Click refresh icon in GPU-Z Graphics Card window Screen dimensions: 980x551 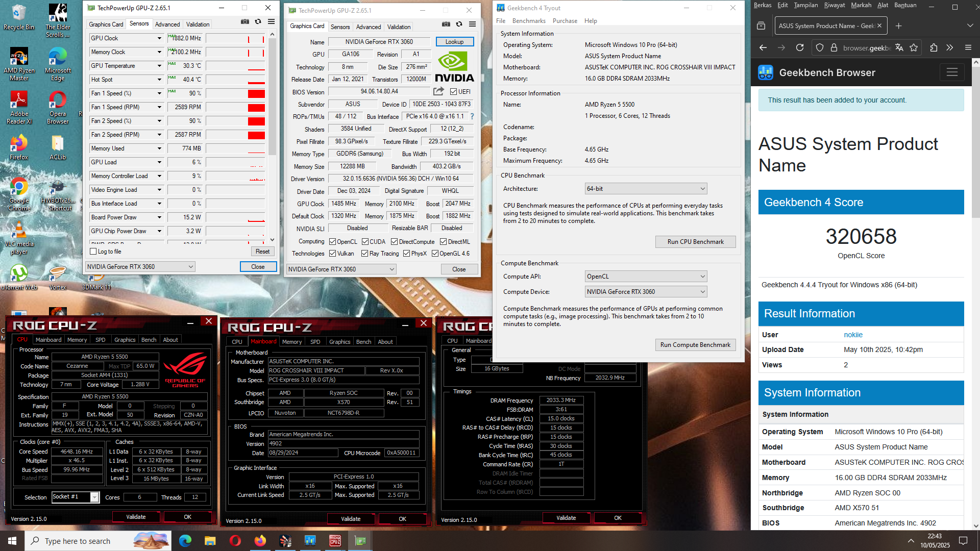(x=459, y=24)
